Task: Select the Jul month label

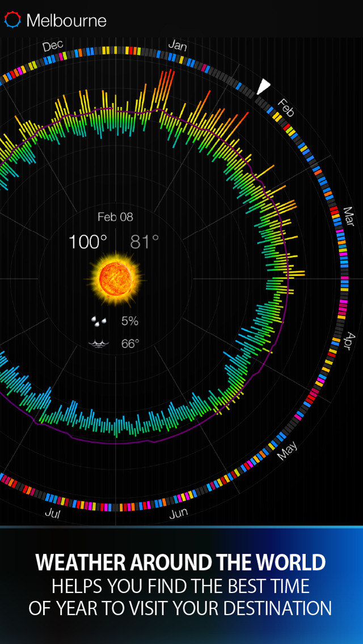Action: pyautogui.click(x=52, y=512)
